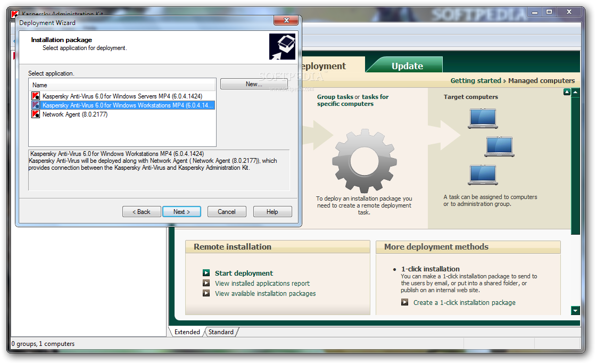Click arrow icon beside View installed applications report

pyautogui.click(x=206, y=283)
